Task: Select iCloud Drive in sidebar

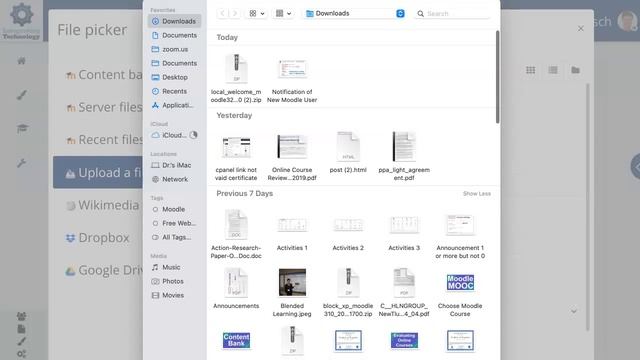Action: (x=174, y=135)
